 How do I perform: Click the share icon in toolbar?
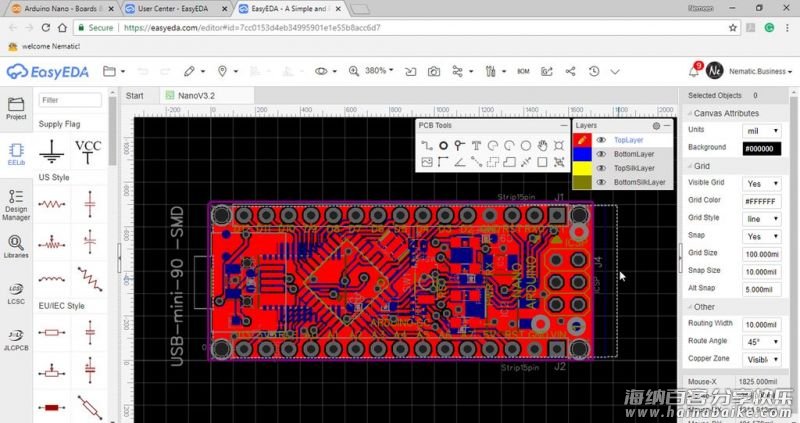[570, 71]
